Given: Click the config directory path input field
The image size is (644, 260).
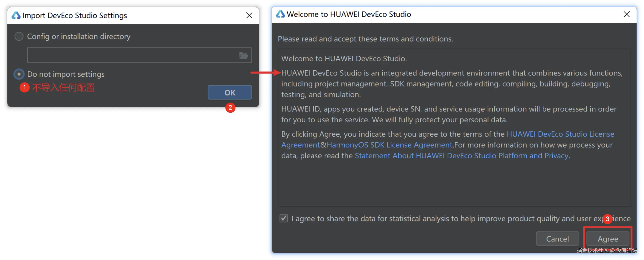Looking at the screenshot, I should [x=133, y=55].
